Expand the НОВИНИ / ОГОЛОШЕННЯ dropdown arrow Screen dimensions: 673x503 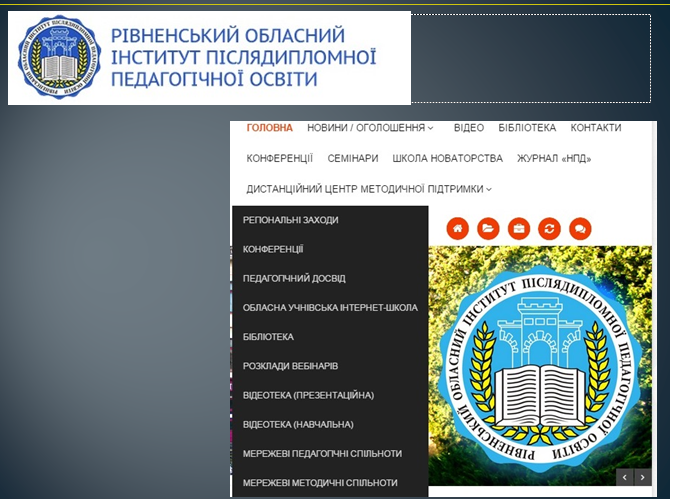click(430, 128)
